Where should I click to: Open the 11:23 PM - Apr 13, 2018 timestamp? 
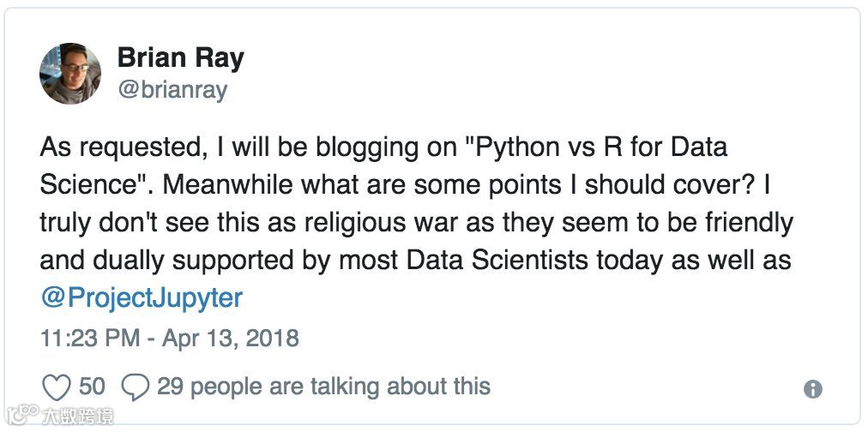(170, 338)
